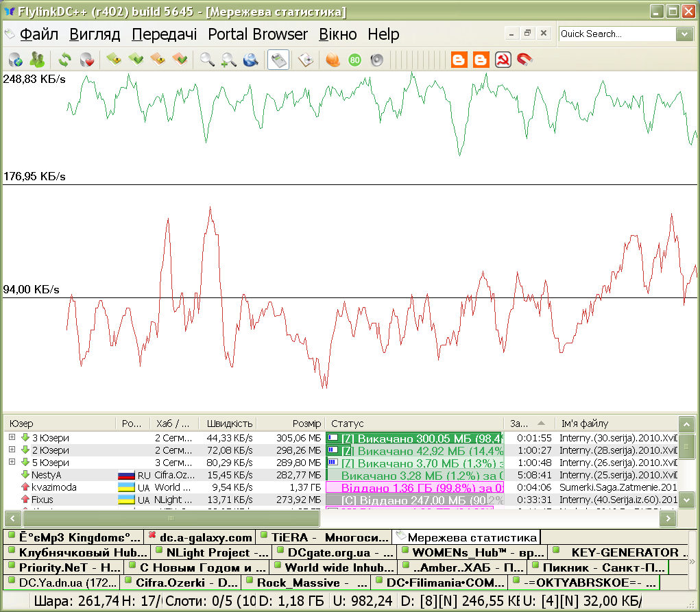This screenshot has height=612, width=700.
Task: Open the Notepad toolbar icon
Action: 306,60
